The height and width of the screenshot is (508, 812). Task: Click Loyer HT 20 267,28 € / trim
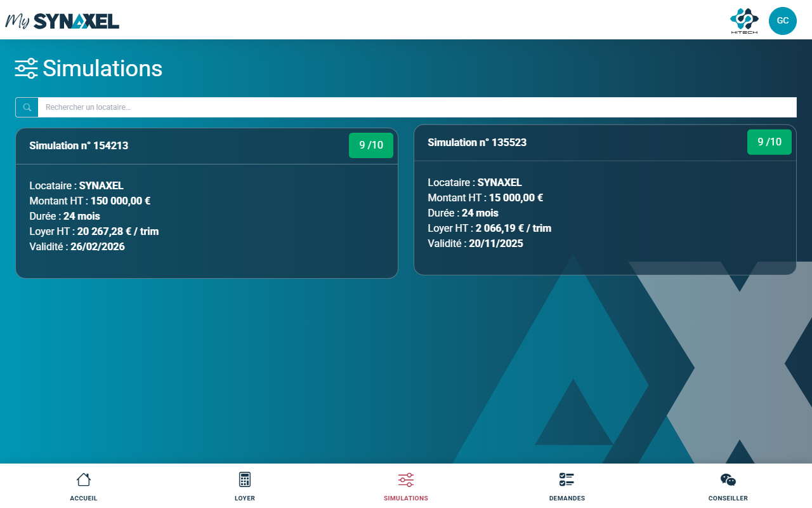[94, 232]
